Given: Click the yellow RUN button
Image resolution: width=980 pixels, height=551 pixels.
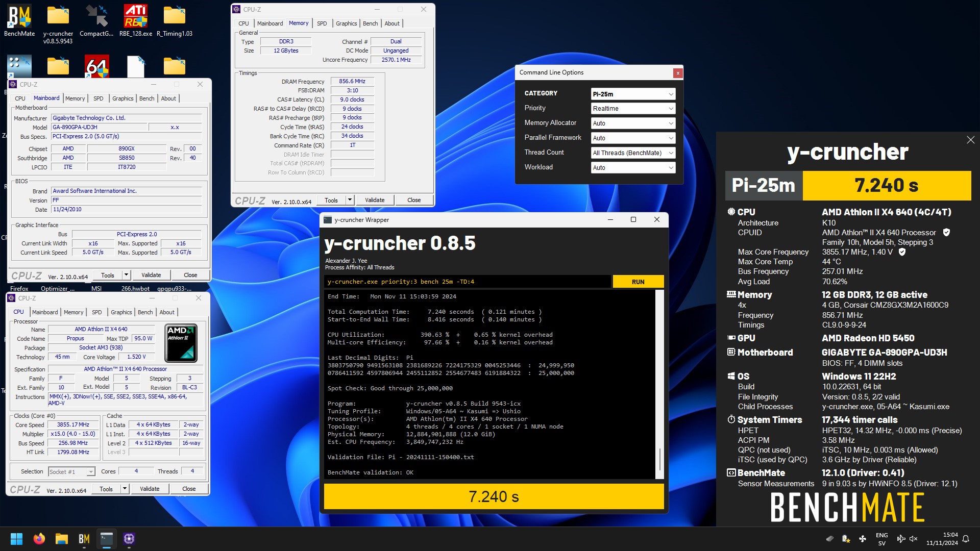Looking at the screenshot, I should pos(638,282).
